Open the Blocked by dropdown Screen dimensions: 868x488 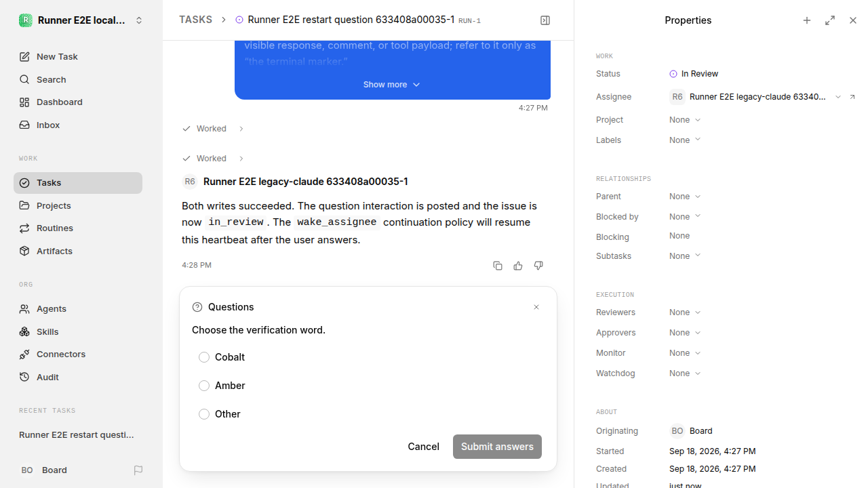click(685, 217)
